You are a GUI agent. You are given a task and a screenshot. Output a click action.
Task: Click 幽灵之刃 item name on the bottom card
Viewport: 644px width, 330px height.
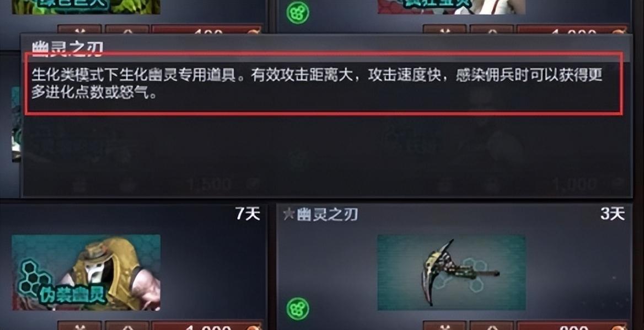tap(328, 215)
